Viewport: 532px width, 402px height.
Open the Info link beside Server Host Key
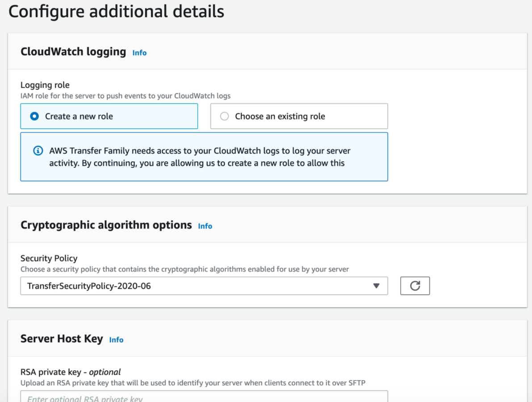[116, 340]
